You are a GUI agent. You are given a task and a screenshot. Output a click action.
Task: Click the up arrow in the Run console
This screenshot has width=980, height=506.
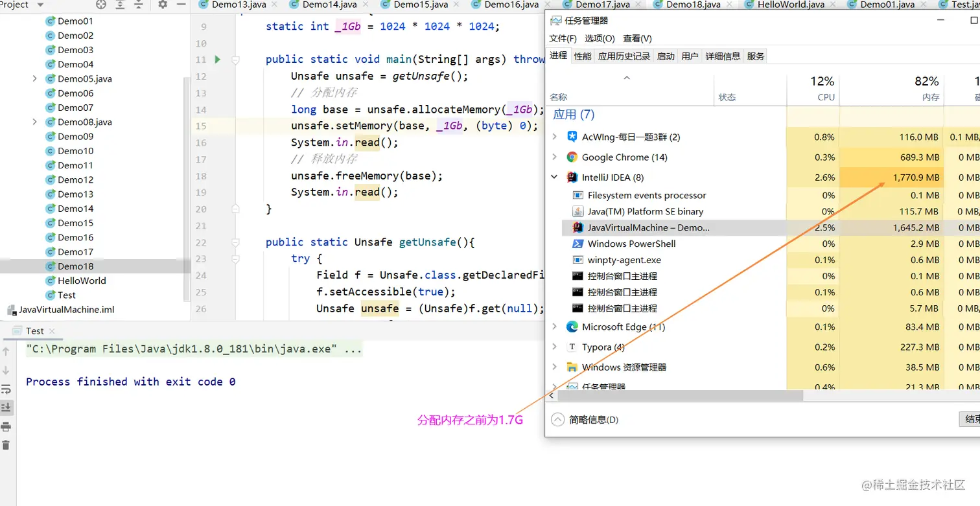coord(6,352)
